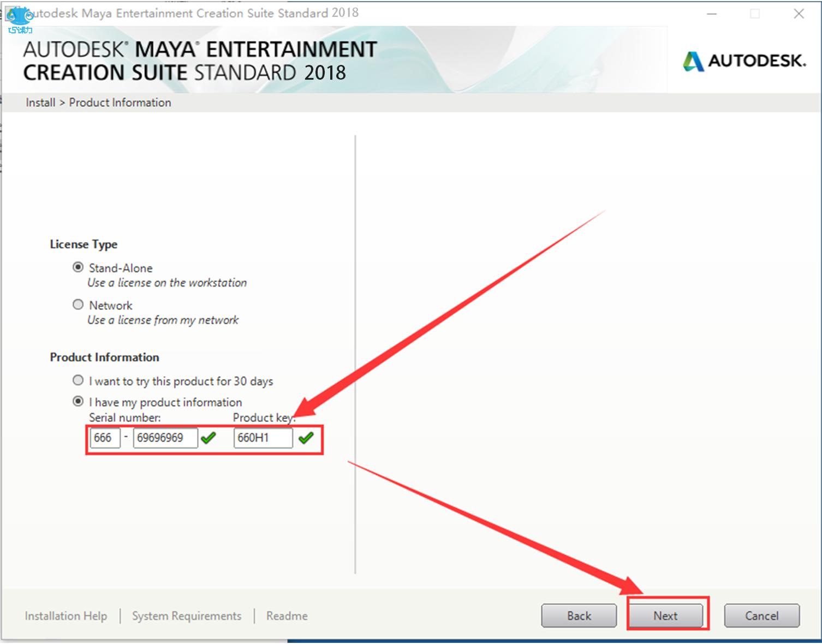Viewport: 822px width, 644px height.
Task: Choose the Network license option
Action: point(78,305)
